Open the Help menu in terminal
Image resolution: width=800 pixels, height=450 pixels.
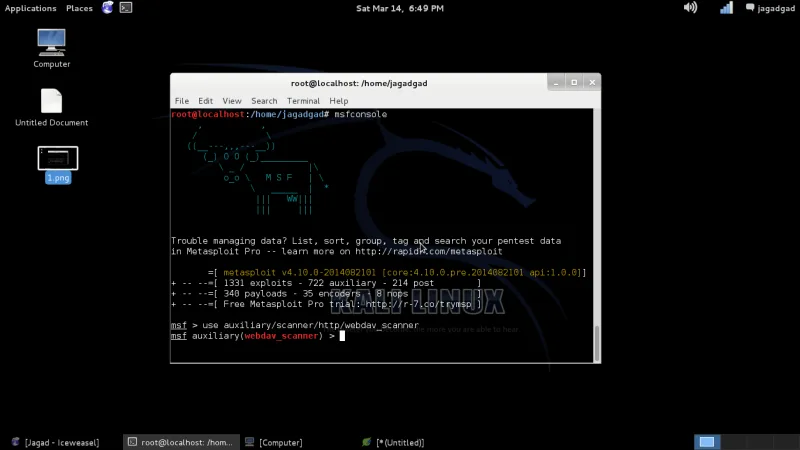tap(338, 101)
